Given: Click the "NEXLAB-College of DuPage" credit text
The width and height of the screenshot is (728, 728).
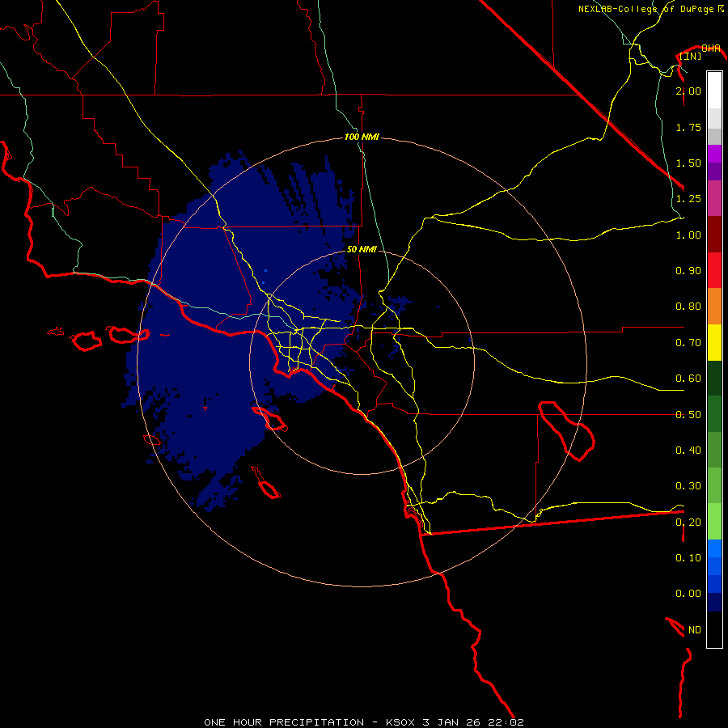Looking at the screenshot, I should [645, 9].
